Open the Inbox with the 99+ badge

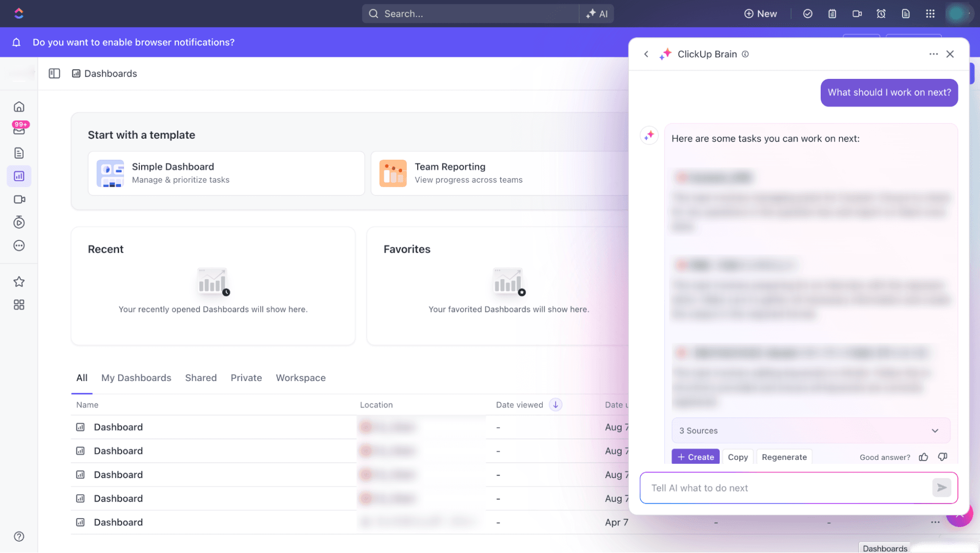coord(19,129)
